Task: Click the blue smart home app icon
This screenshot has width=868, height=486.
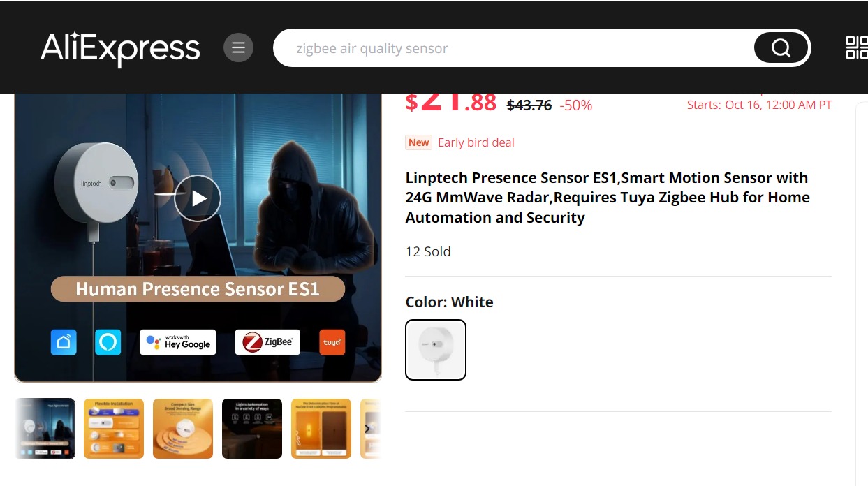Action: pyautogui.click(x=64, y=342)
